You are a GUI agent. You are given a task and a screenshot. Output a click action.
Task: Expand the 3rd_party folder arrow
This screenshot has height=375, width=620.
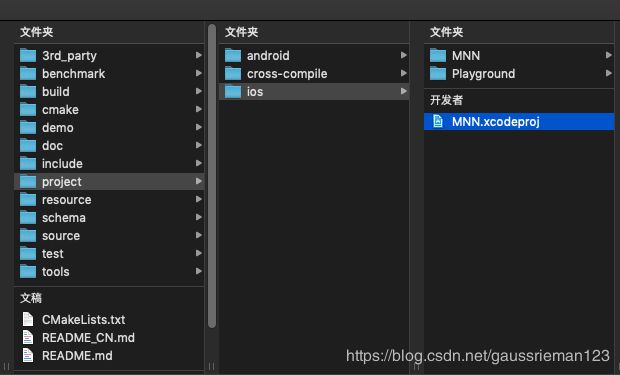[x=199, y=55]
